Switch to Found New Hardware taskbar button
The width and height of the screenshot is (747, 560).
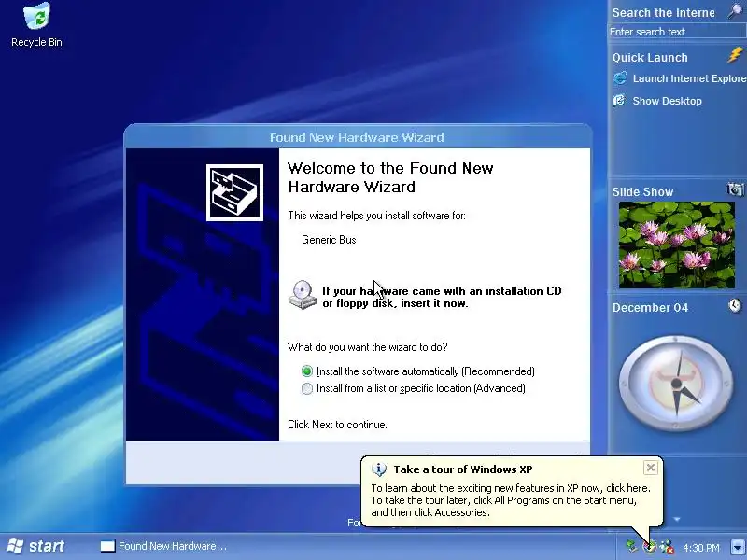163,546
